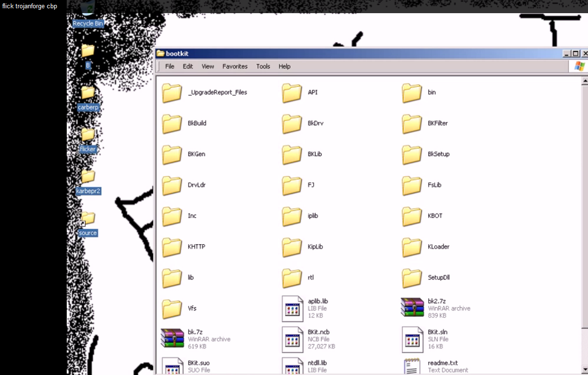Image resolution: width=588 pixels, height=375 pixels.
Task: Open the Tools menu
Action: tap(263, 66)
